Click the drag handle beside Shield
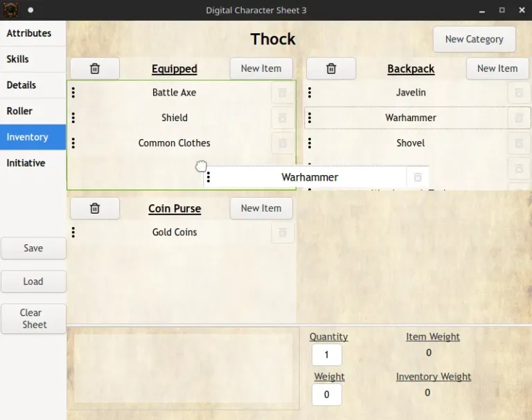 (73, 118)
